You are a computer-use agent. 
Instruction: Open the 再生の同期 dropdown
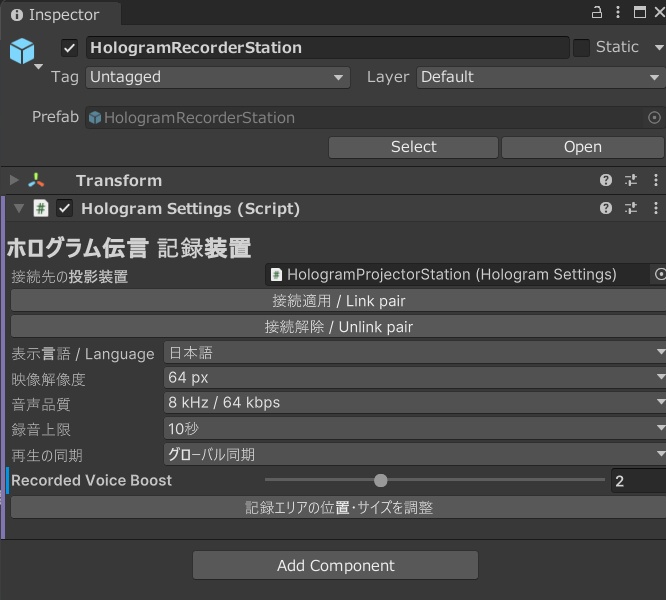[x=415, y=454]
